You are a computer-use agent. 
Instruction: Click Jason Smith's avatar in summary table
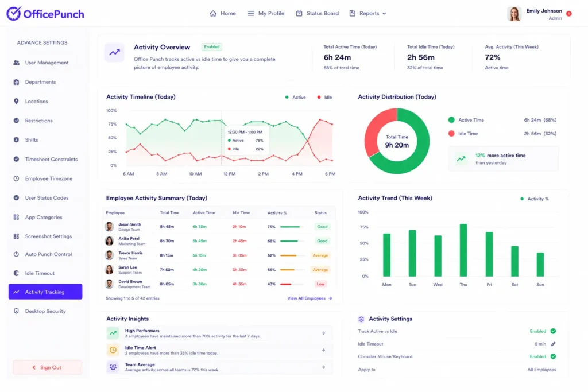[x=109, y=227]
